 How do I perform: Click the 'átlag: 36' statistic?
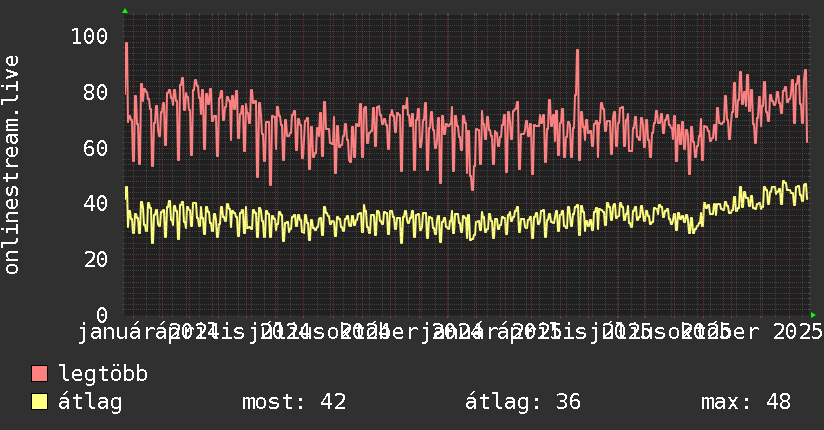click(523, 402)
